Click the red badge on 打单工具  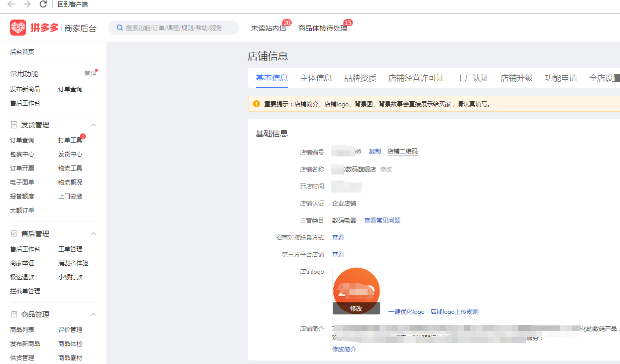[83, 136]
